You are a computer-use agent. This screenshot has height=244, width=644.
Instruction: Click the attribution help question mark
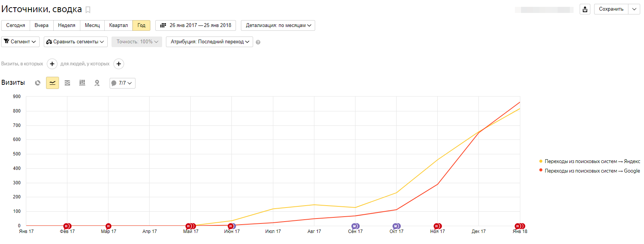258,42
